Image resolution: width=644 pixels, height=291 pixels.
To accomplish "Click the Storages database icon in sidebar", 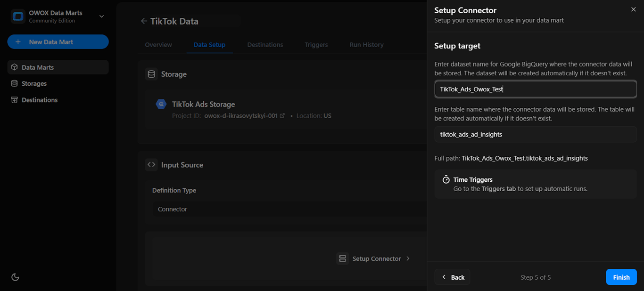I will click(x=15, y=83).
